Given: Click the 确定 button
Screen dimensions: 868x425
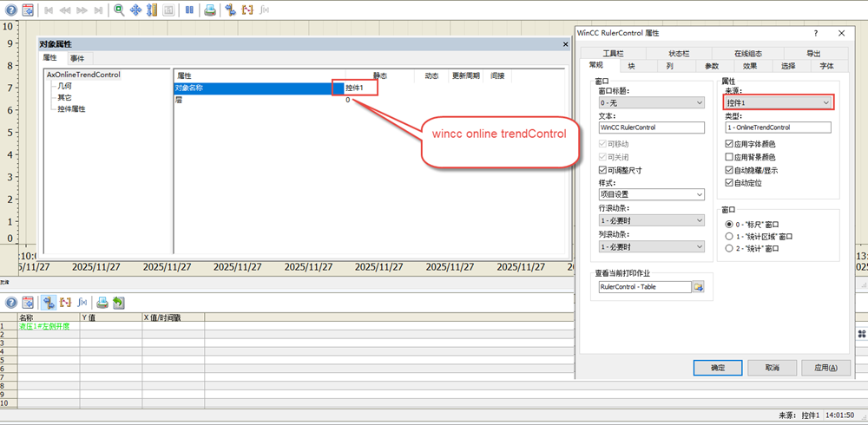Looking at the screenshot, I should (717, 367).
